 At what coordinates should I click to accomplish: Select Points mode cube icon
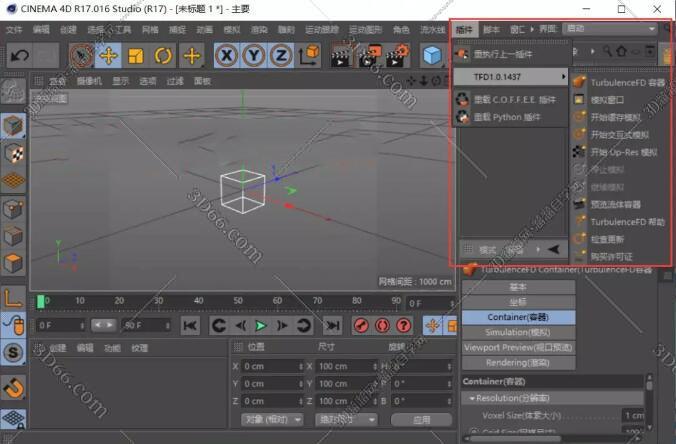(x=13, y=209)
